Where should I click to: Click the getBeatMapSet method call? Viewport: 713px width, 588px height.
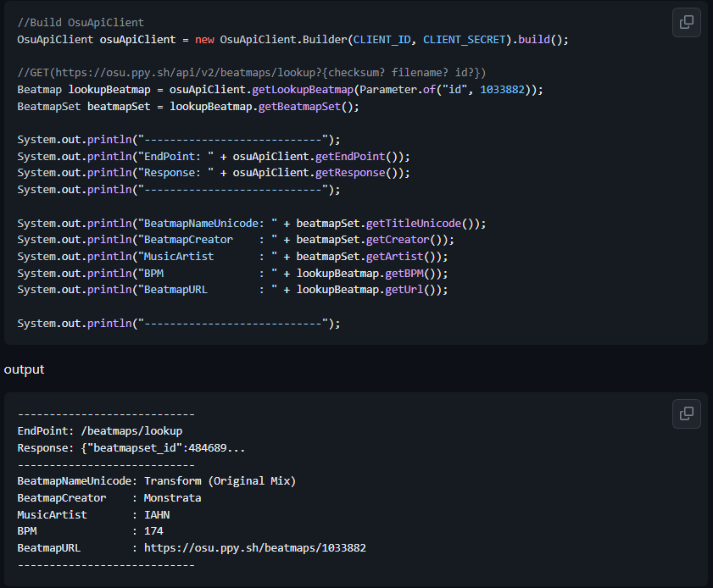(303, 106)
